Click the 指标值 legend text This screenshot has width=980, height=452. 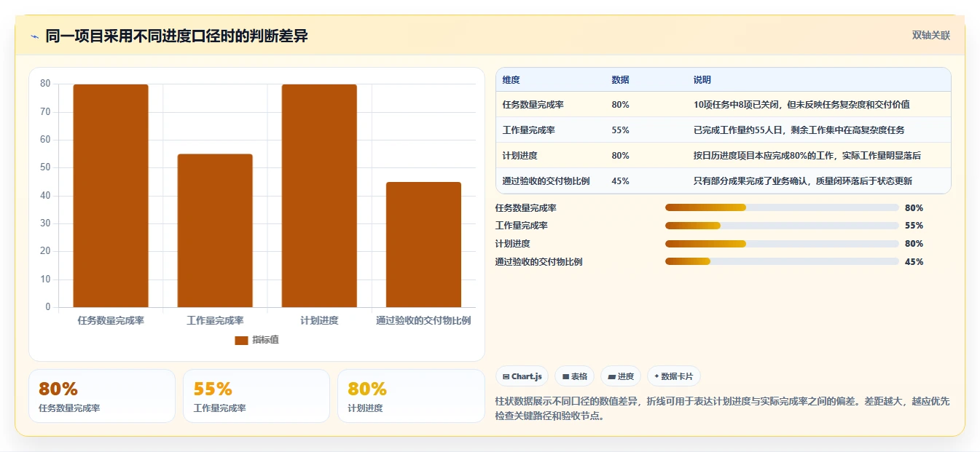point(266,340)
